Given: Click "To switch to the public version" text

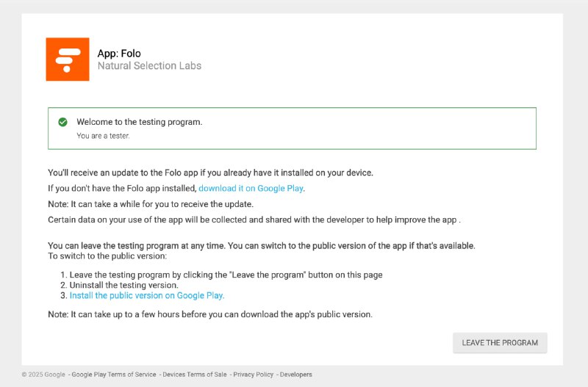Looking at the screenshot, I should click(x=107, y=256).
